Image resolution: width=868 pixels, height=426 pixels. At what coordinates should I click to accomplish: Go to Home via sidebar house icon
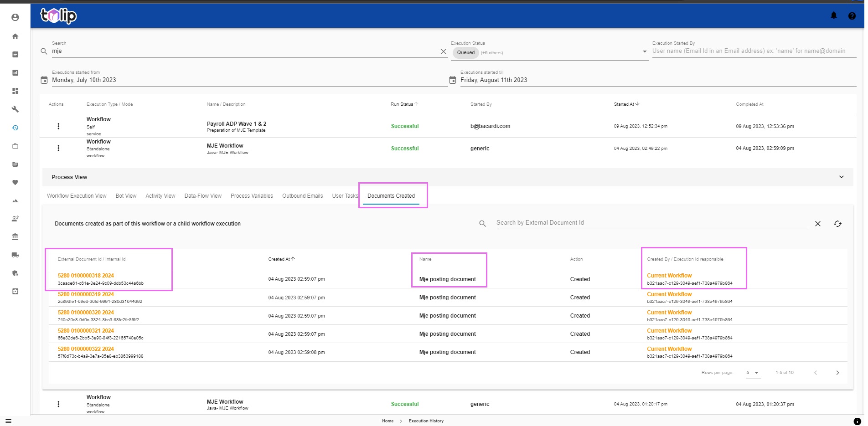(15, 36)
